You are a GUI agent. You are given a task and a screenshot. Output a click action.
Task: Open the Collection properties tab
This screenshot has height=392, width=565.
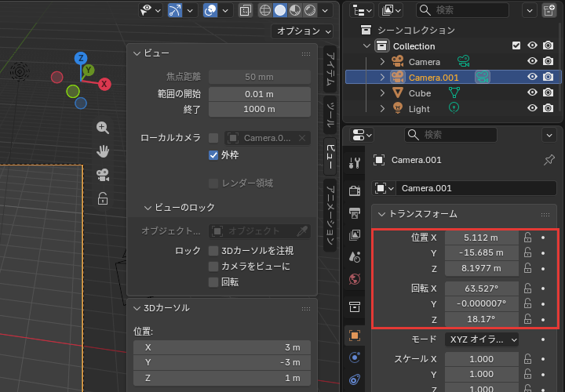point(355,307)
